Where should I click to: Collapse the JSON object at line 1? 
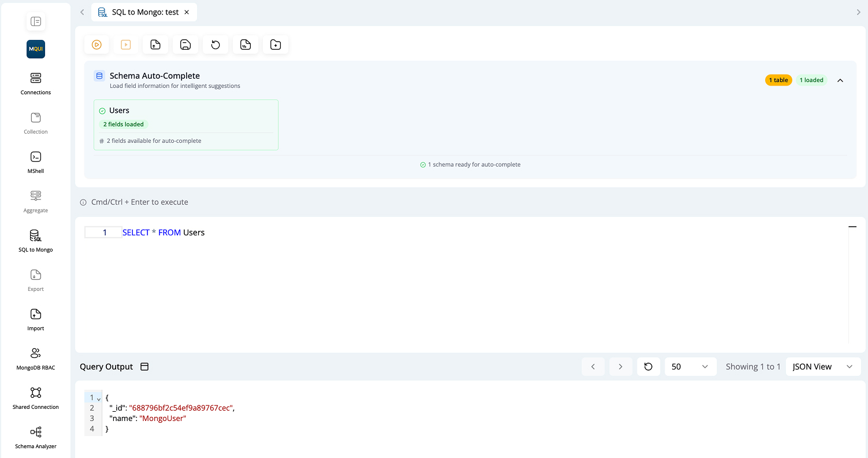point(99,398)
